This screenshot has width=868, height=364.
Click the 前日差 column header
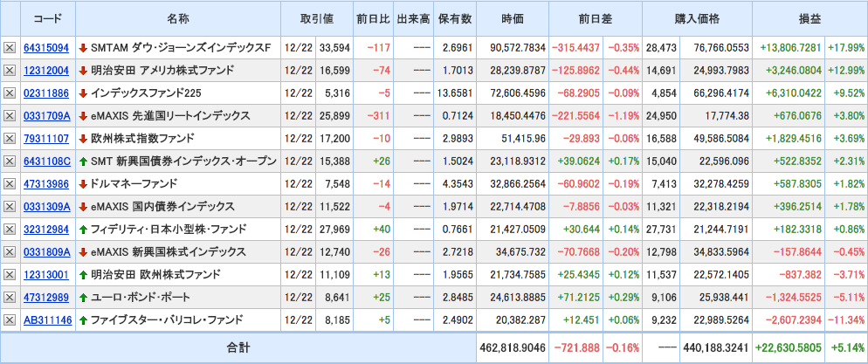tap(595, 18)
